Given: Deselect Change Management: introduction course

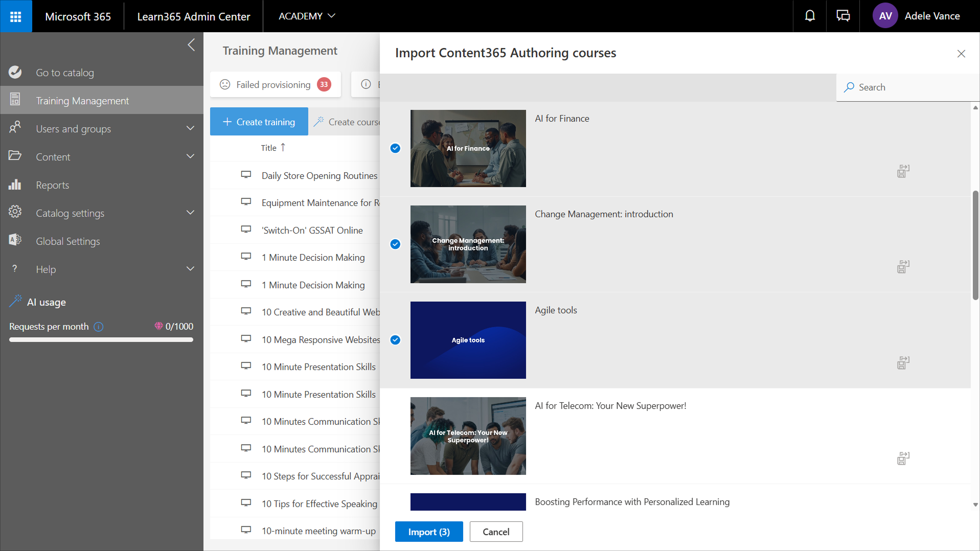Looking at the screenshot, I should [395, 244].
